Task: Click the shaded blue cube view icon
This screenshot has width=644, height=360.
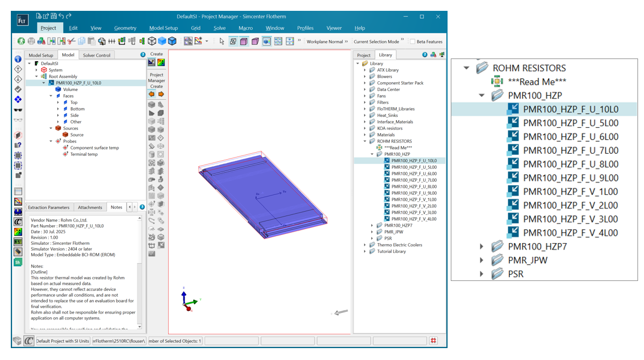Action: point(162,41)
